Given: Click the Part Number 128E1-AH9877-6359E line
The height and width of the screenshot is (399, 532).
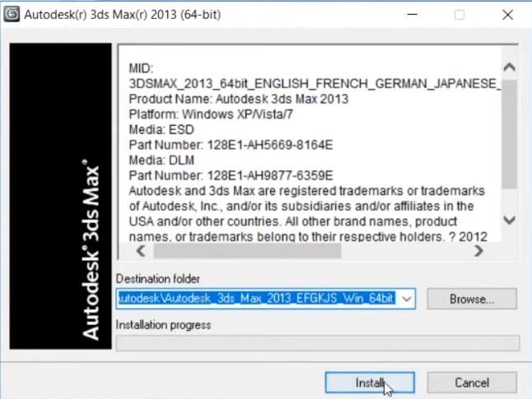Looking at the screenshot, I should coord(231,175).
